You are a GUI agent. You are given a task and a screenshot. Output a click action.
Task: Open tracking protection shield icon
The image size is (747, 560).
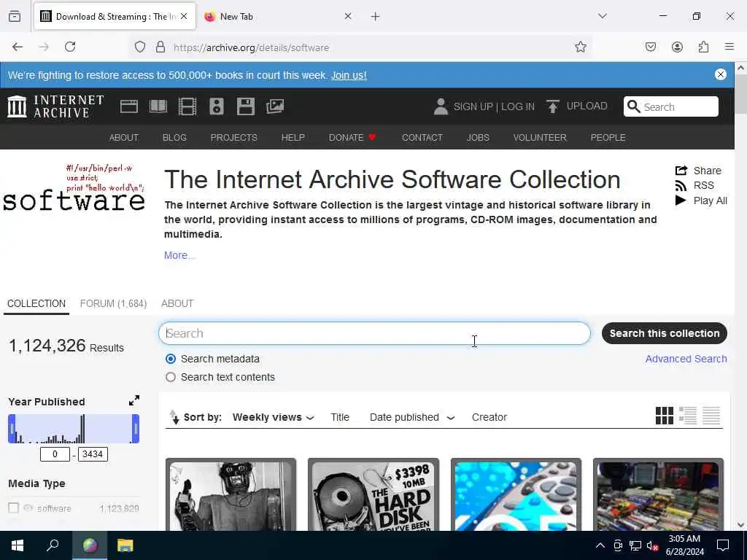(139, 47)
